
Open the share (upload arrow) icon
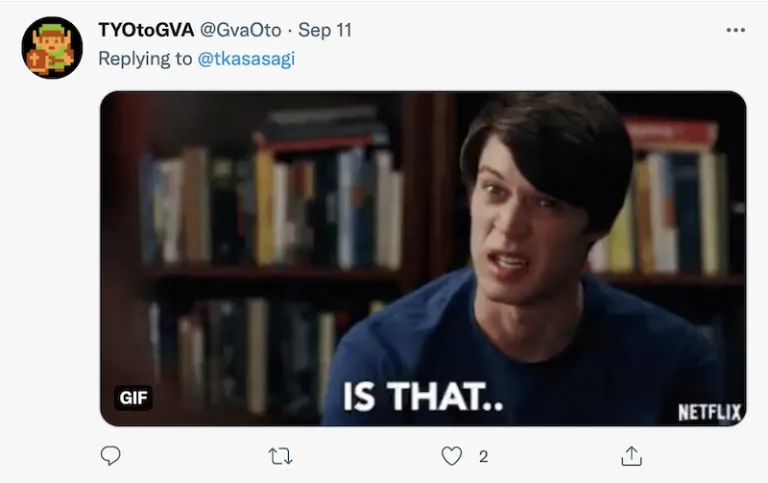click(x=631, y=456)
